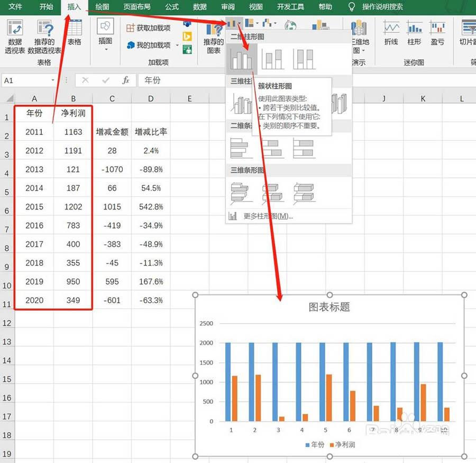Image resolution: width=476 pixels, height=463 pixels.
Task: Expand the Name Box dropdown arrow
Action: tap(53, 80)
